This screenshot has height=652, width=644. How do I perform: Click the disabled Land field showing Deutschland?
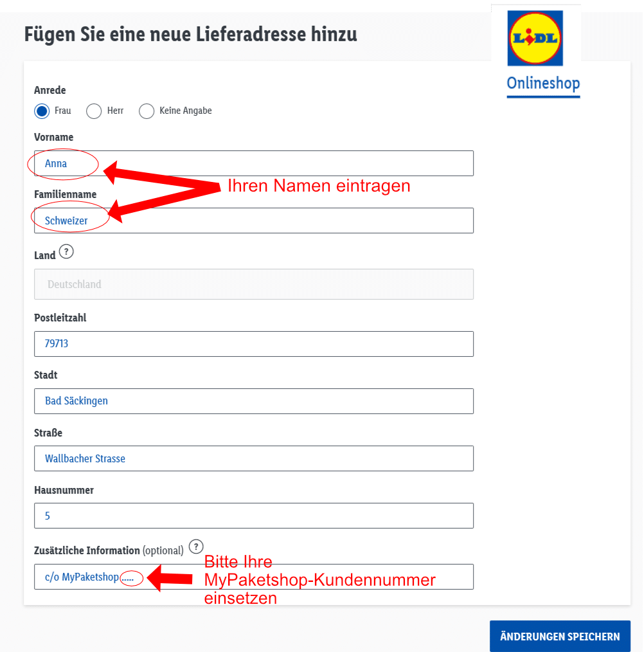point(253,284)
